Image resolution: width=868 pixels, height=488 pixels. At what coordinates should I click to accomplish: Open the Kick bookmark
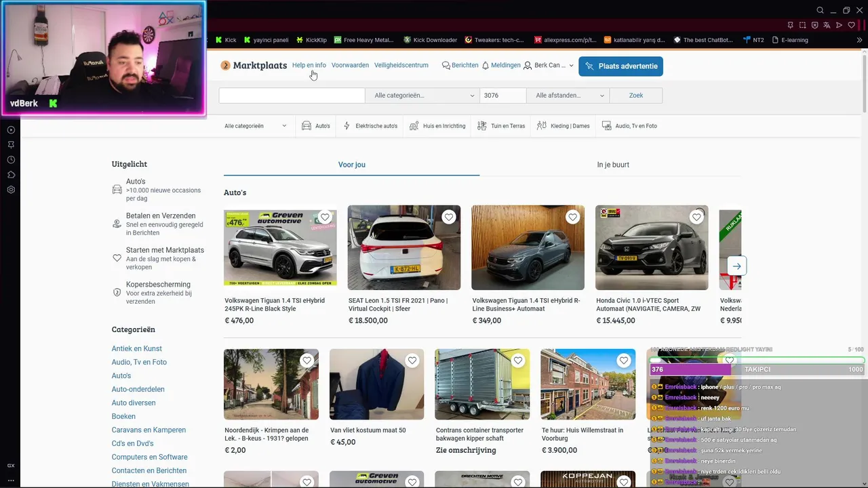coord(226,40)
